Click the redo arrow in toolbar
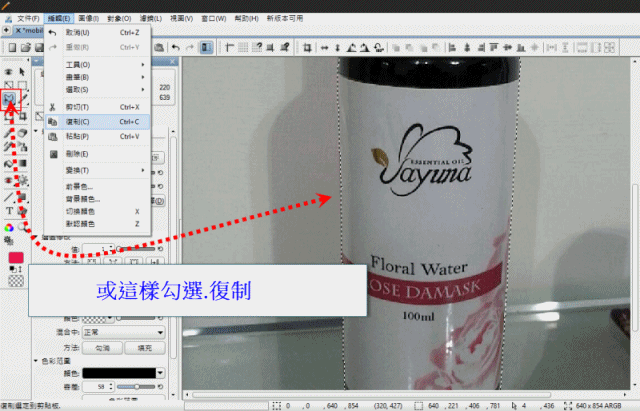 (189, 48)
